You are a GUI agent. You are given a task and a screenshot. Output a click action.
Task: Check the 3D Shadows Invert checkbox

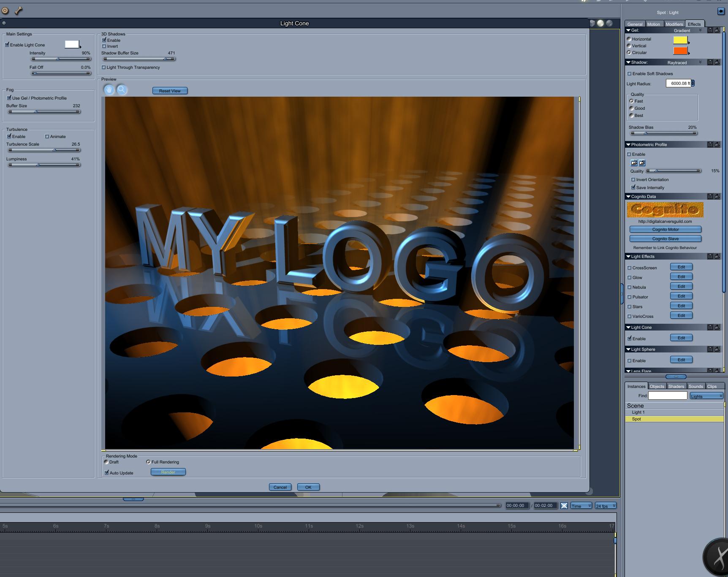(104, 46)
